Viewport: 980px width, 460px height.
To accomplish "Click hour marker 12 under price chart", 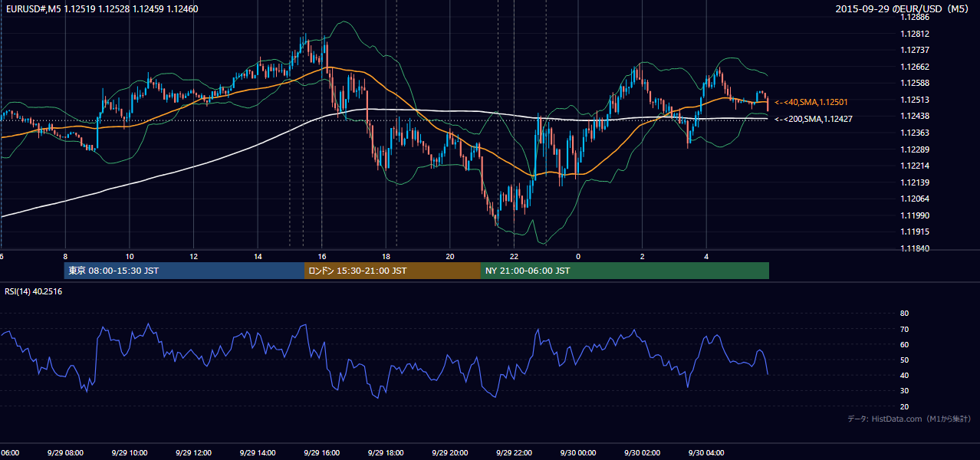I will (x=194, y=256).
